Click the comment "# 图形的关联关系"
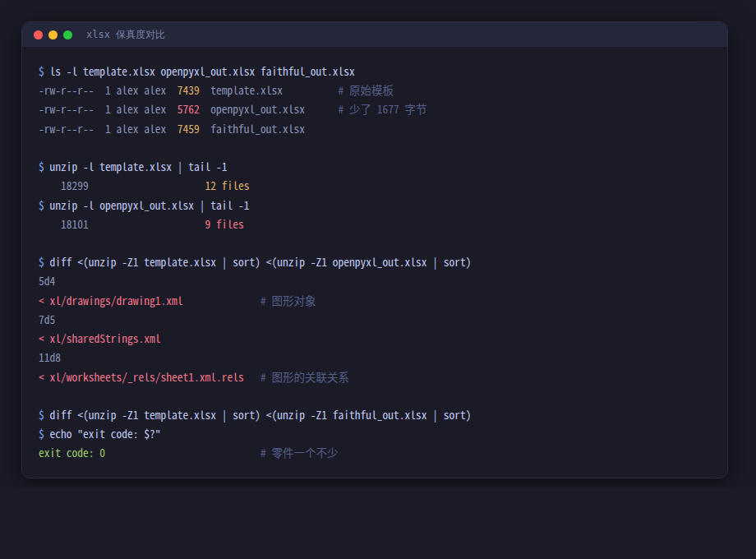This screenshot has height=559, width=756. point(304,377)
